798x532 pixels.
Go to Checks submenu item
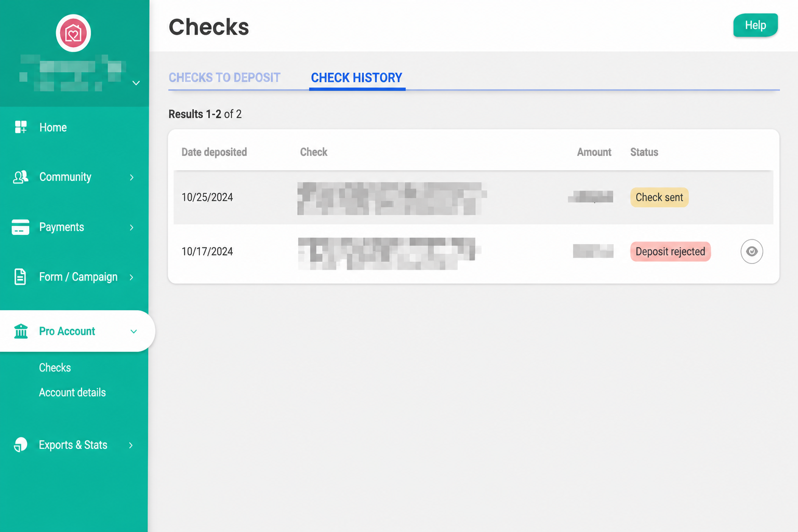55,367
